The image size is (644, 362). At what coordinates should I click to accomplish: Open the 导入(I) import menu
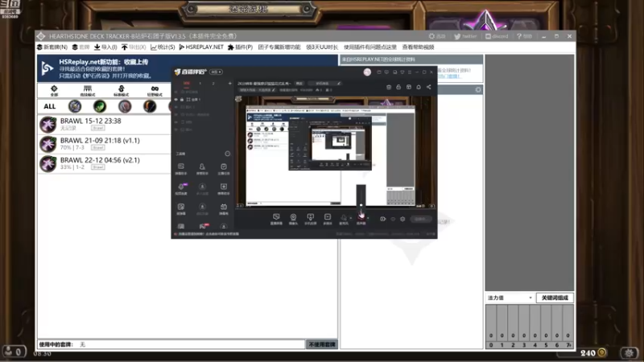[105, 47]
